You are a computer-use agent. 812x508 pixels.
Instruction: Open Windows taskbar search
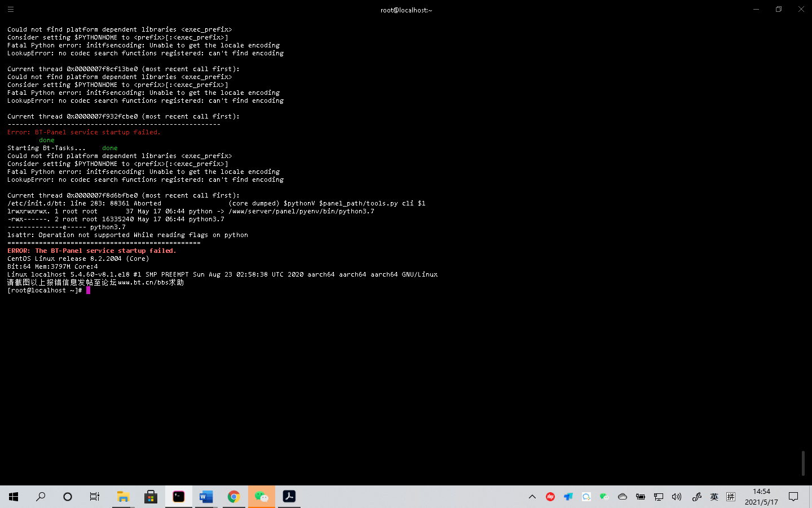(41, 497)
